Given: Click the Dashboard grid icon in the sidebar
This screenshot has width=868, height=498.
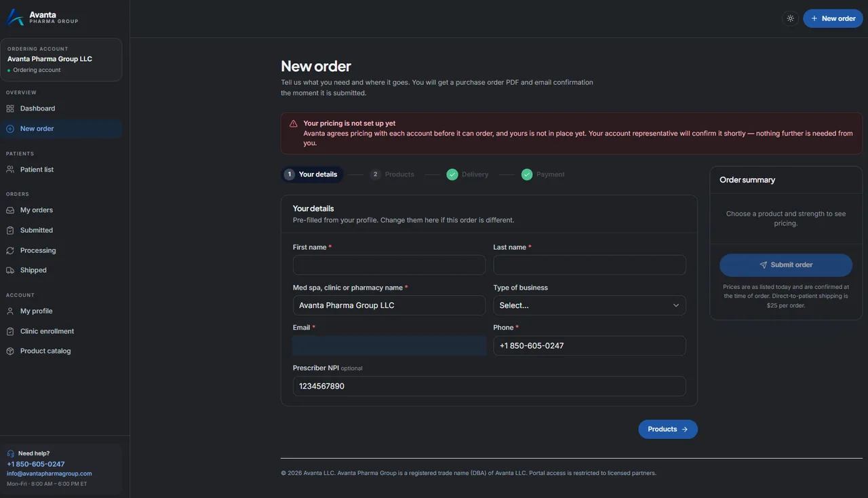Looking at the screenshot, I should [10, 109].
